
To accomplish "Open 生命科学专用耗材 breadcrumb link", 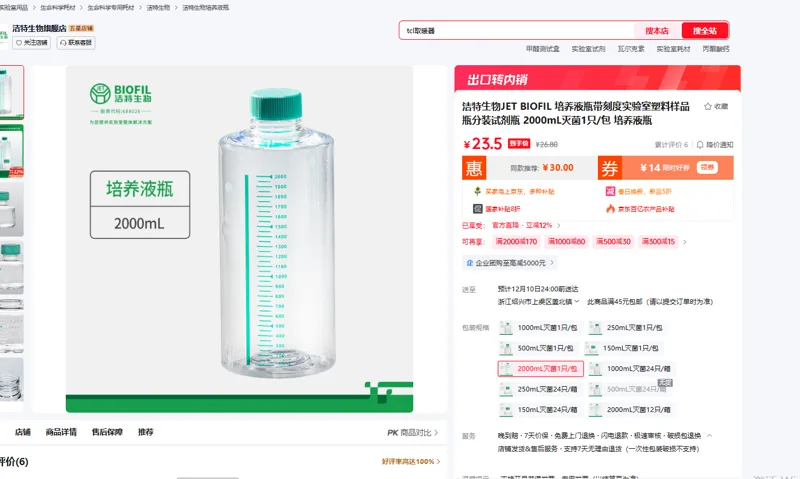I will click(x=111, y=8).
